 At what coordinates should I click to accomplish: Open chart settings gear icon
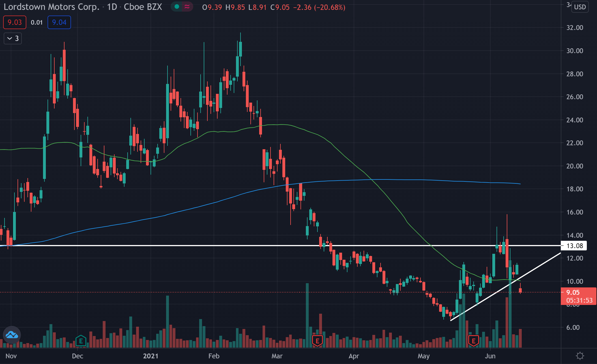580,356
